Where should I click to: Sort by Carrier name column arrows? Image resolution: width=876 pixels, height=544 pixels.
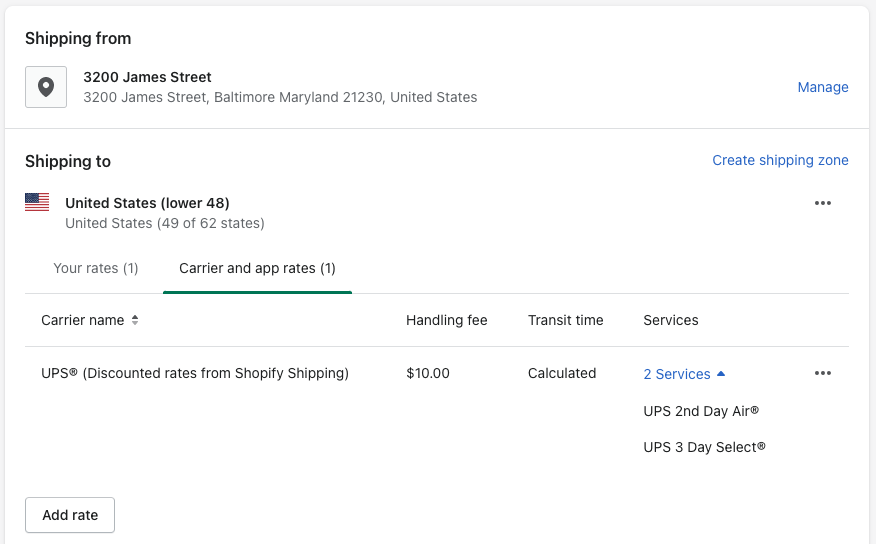pyautogui.click(x=135, y=321)
